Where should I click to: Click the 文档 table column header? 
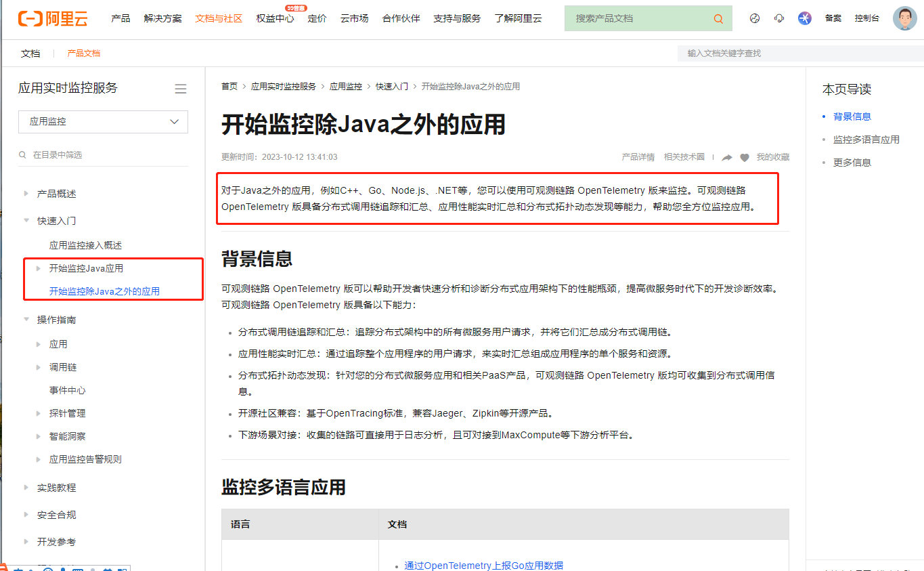point(397,524)
